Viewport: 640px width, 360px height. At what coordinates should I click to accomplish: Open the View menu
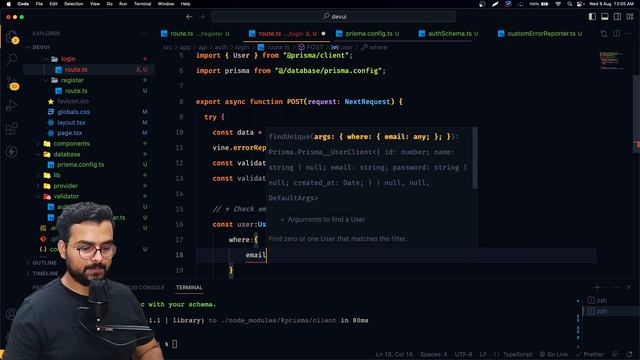click(95, 4)
